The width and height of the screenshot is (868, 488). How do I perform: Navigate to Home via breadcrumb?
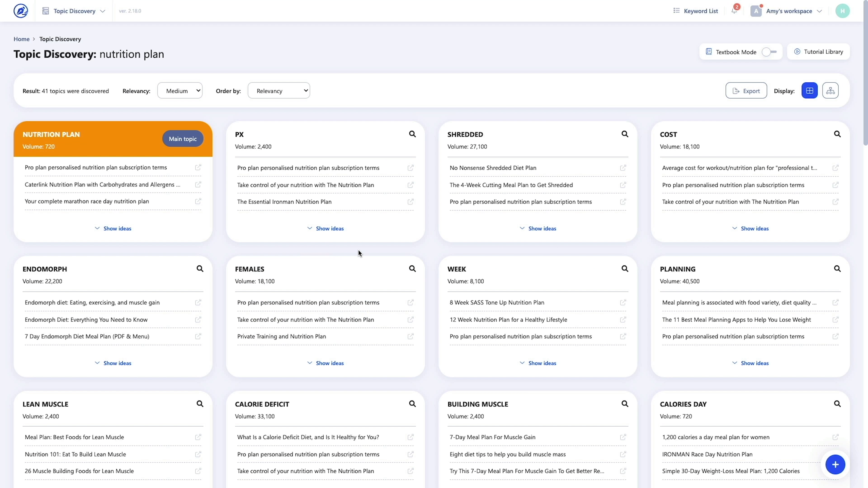(21, 39)
